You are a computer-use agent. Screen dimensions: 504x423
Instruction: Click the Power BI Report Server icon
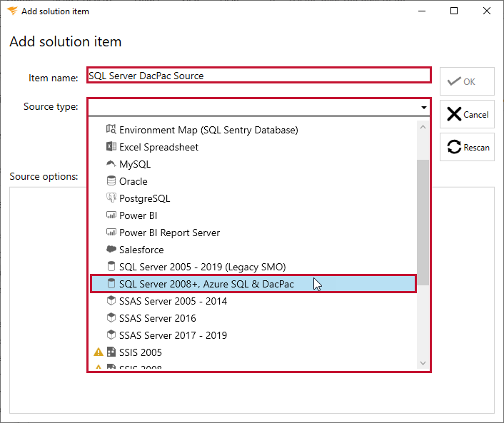111,232
